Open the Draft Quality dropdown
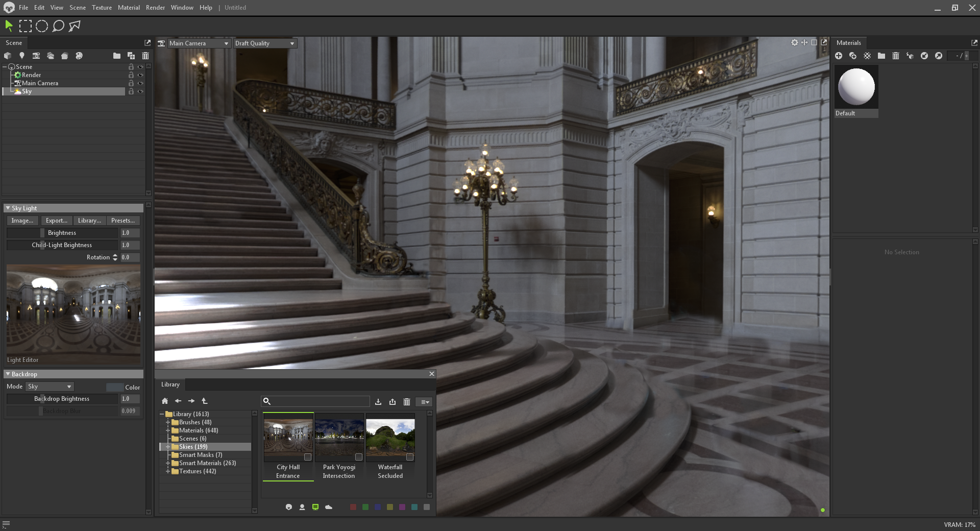 (265, 43)
